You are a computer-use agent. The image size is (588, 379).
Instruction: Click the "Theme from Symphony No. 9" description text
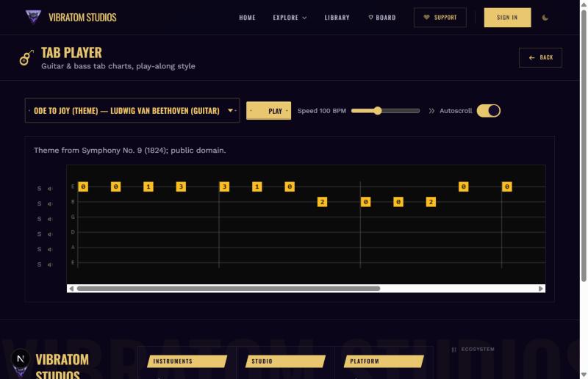pos(130,151)
